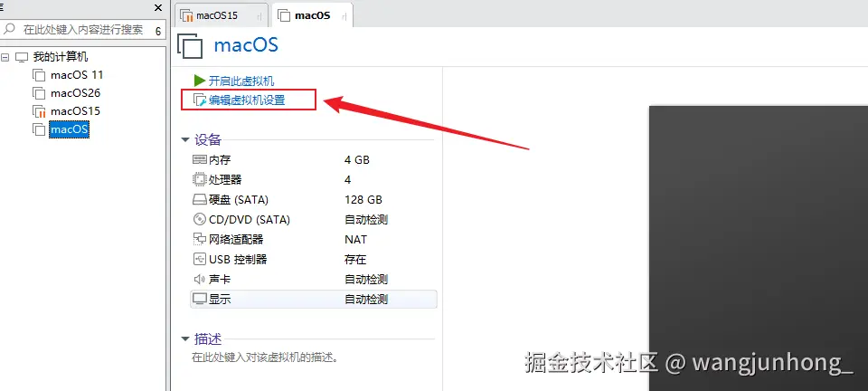Click the memory value 4 GB

[356, 160]
